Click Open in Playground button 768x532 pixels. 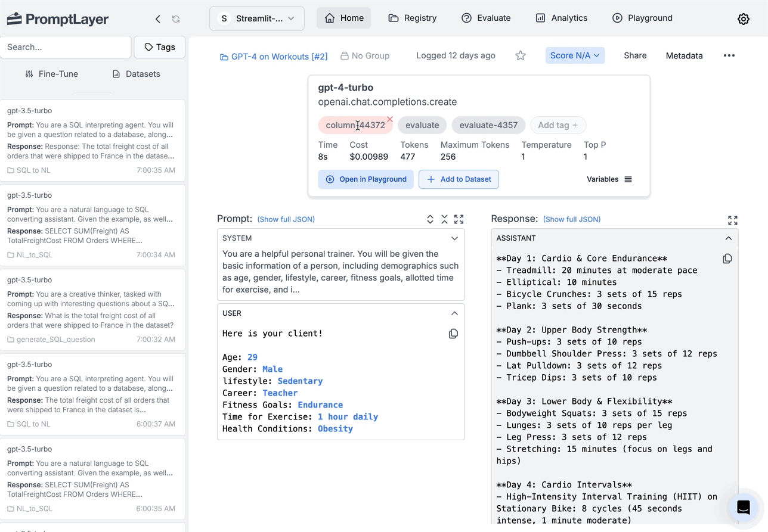pos(366,179)
